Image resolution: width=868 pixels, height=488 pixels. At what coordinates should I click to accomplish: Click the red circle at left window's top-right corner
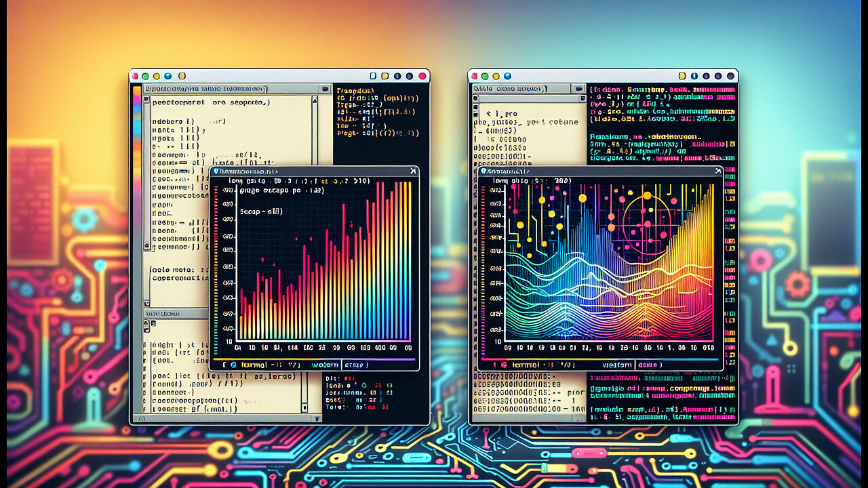422,76
